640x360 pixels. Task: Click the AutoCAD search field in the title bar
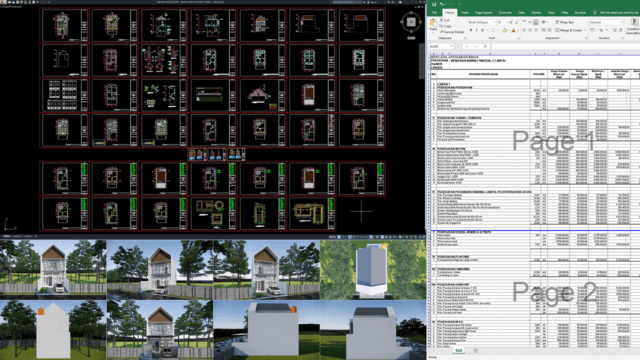click(346, 2)
